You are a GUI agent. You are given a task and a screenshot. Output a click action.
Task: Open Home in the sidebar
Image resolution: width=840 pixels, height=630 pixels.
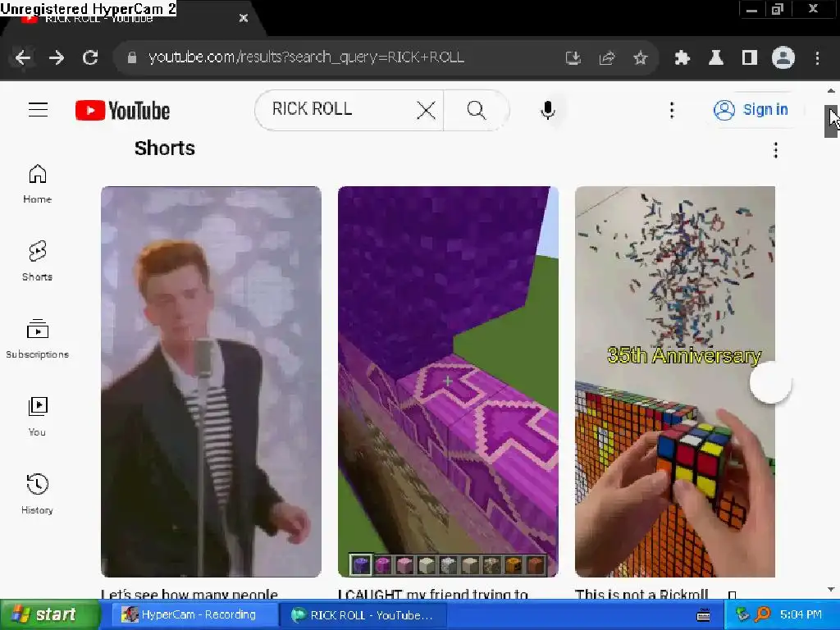(x=38, y=184)
